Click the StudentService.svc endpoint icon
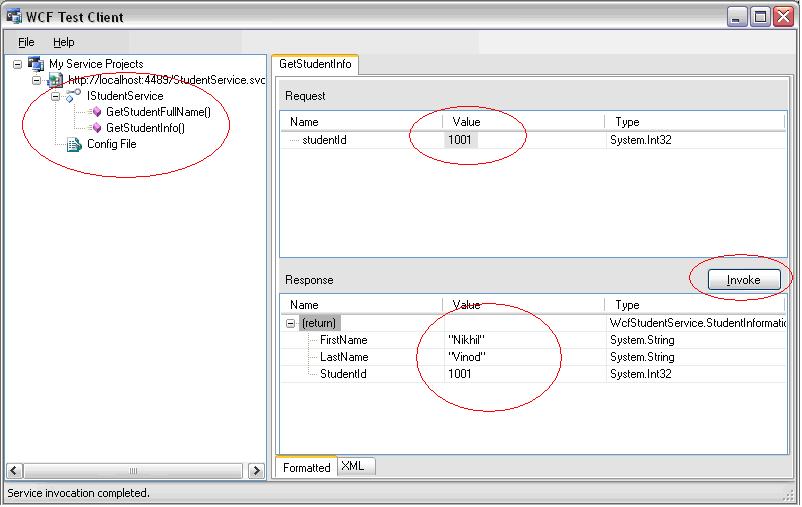 (53, 80)
